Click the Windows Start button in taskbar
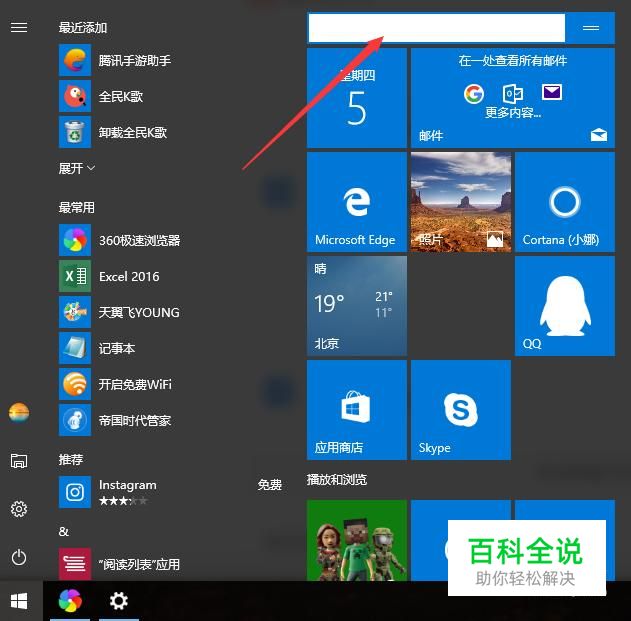This screenshot has width=631, height=621. click(x=19, y=601)
